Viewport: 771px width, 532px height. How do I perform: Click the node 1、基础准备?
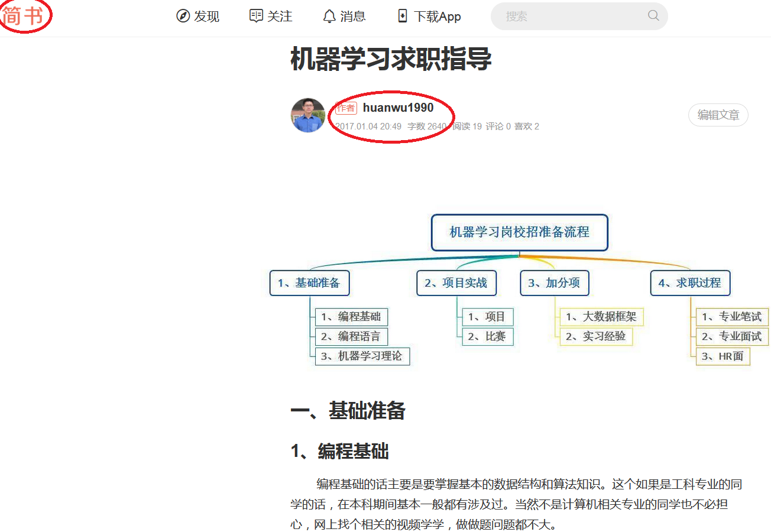tap(310, 283)
